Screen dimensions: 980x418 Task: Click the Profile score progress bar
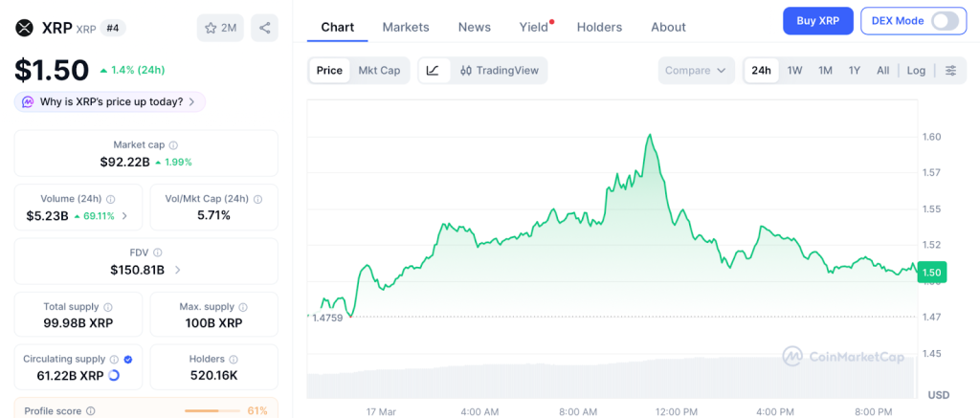pos(212,411)
